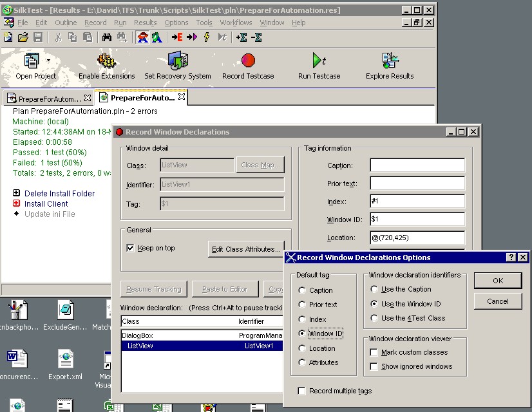
Task: Click the +E expand errors icon
Action: (x=176, y=37)
